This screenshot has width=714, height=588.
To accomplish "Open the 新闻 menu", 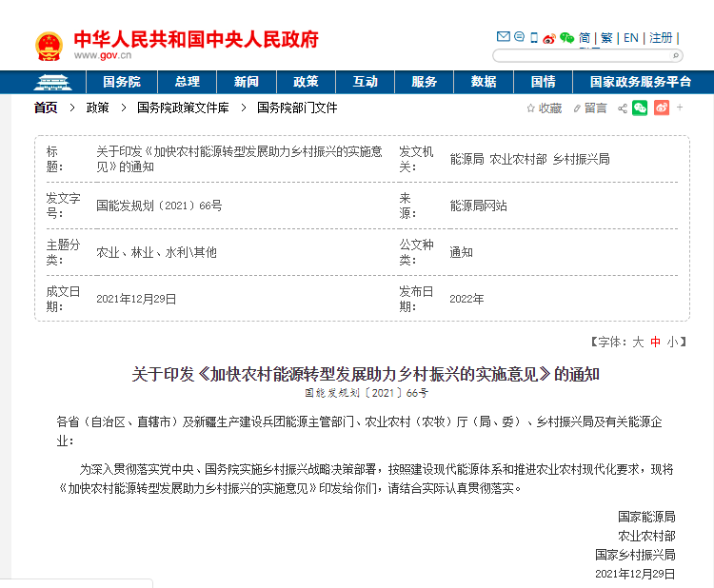I will (x=247, y=82).
